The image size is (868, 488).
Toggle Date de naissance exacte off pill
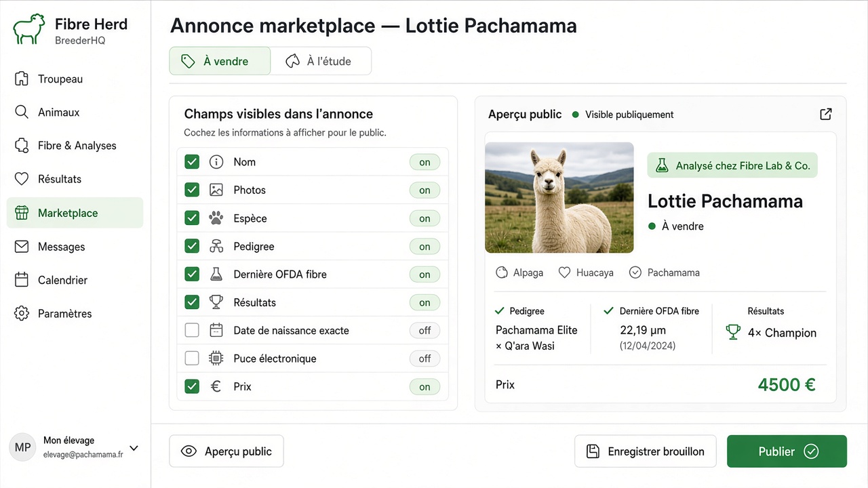(425, 331)
